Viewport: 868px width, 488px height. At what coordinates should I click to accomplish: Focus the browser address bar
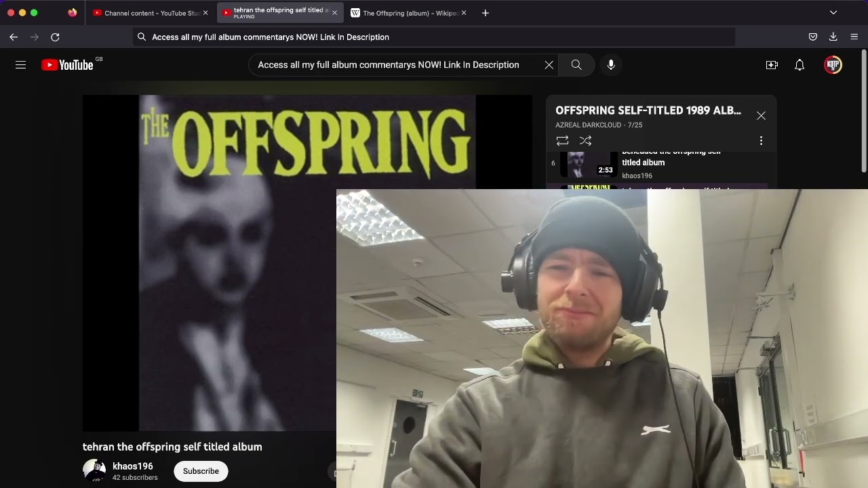pyautogui.click(x=434, y=37)
